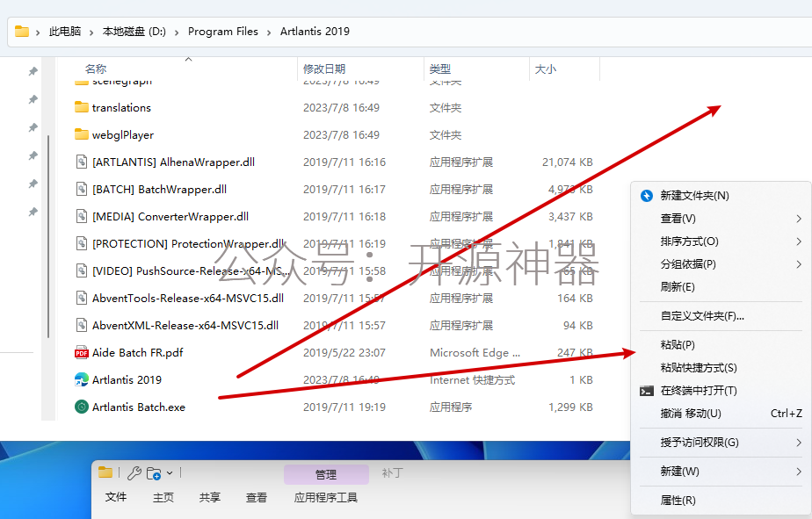Click the folder icon in the 补丁 window toolbar
The image size is (812, 519).
105,472
